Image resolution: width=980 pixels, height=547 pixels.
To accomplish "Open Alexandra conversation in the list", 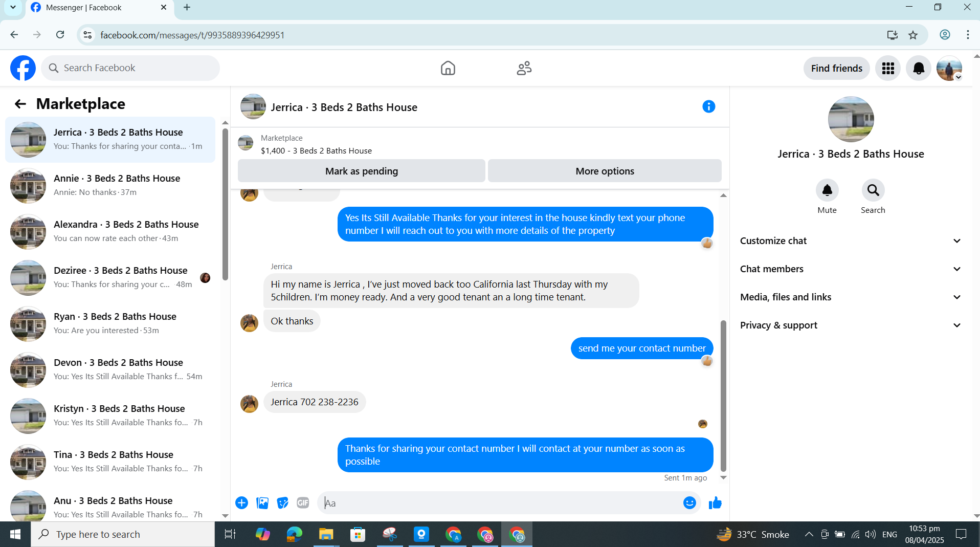I will click(x=110, y=232).
